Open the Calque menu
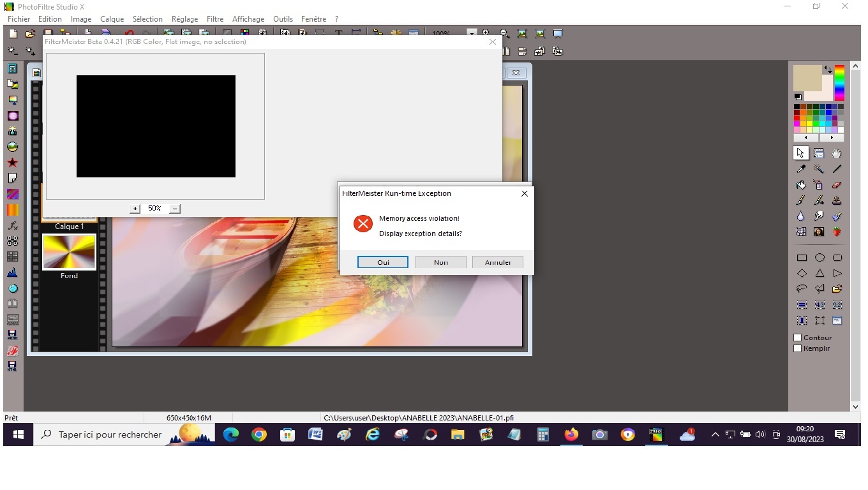The image size is (868, 490). click(x=112, y=19)
